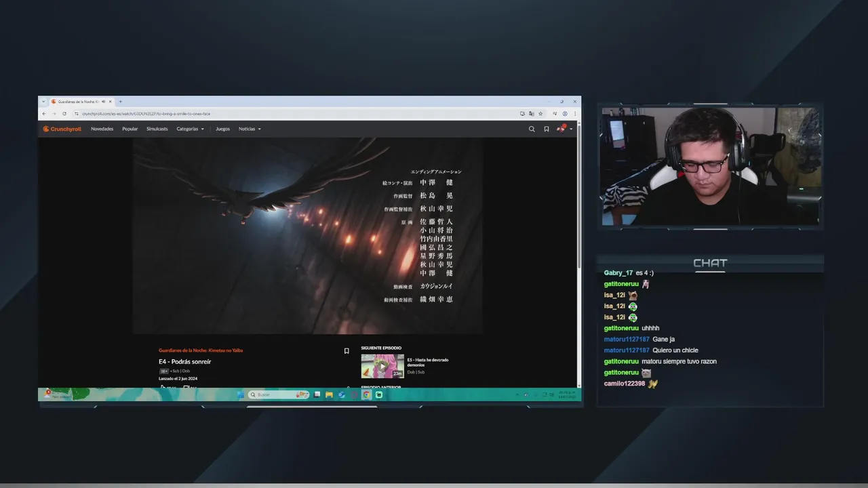Open Outlook from the taskbar
This screenshot has width=868, height=488.
342,394
